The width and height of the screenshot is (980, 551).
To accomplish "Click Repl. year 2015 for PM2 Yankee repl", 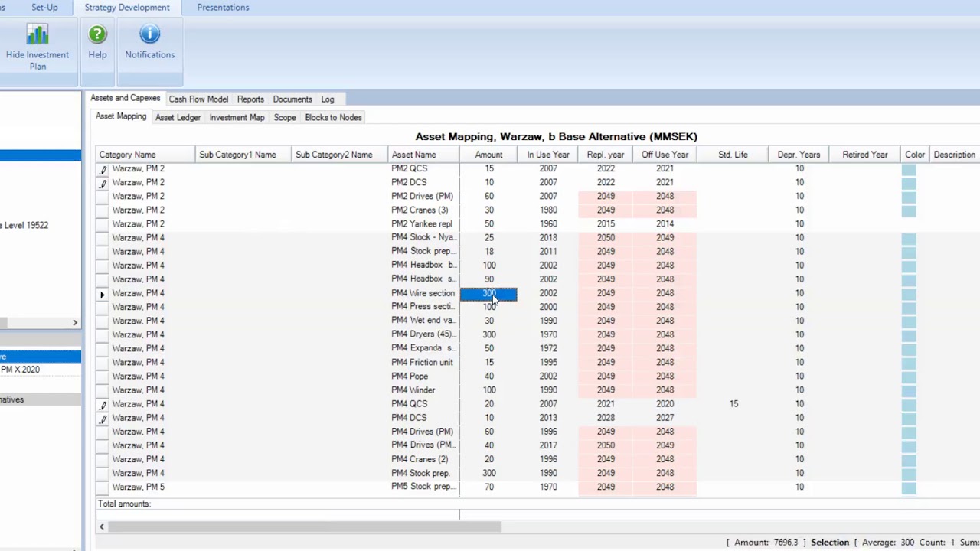I will 606,224.
